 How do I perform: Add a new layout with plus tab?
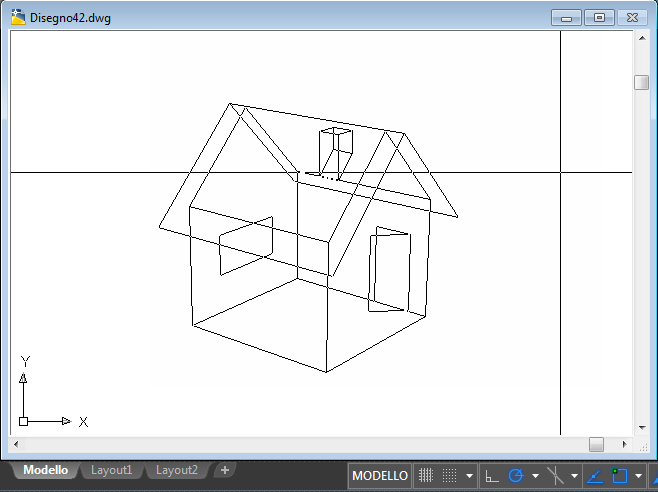pyautogui.click(x=225, y=470)
